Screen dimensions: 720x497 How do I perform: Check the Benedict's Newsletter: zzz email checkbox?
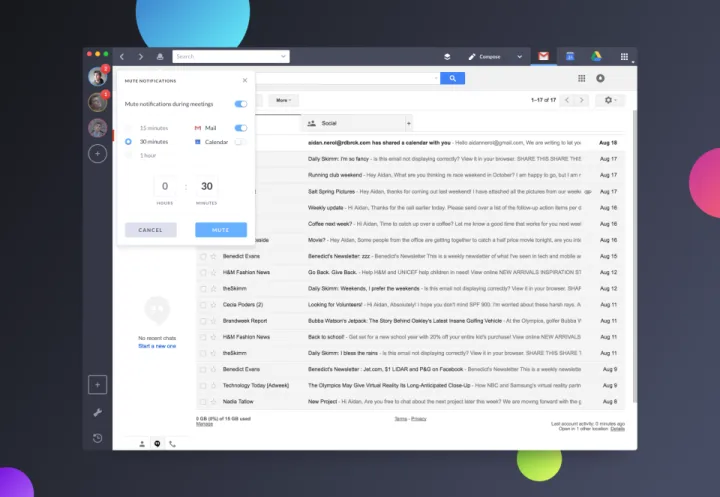203,256
